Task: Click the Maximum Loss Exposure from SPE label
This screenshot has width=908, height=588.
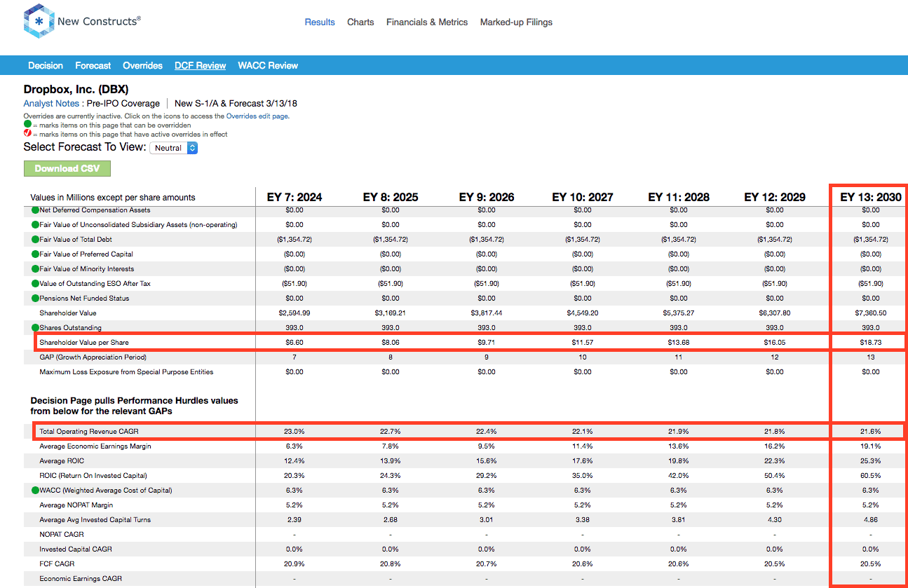Action: [126, 372]
